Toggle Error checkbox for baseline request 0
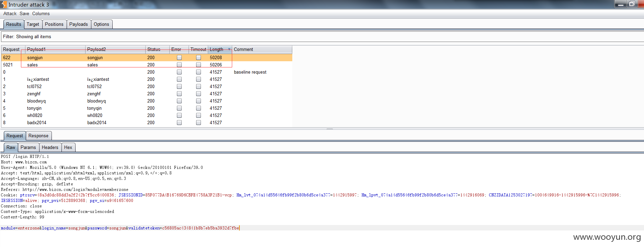Screen dimensions: 644x247 [179, 72]
